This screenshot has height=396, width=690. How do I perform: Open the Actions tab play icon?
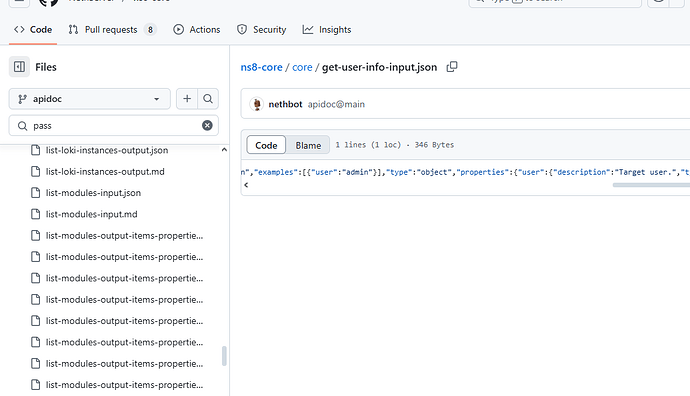178,29
